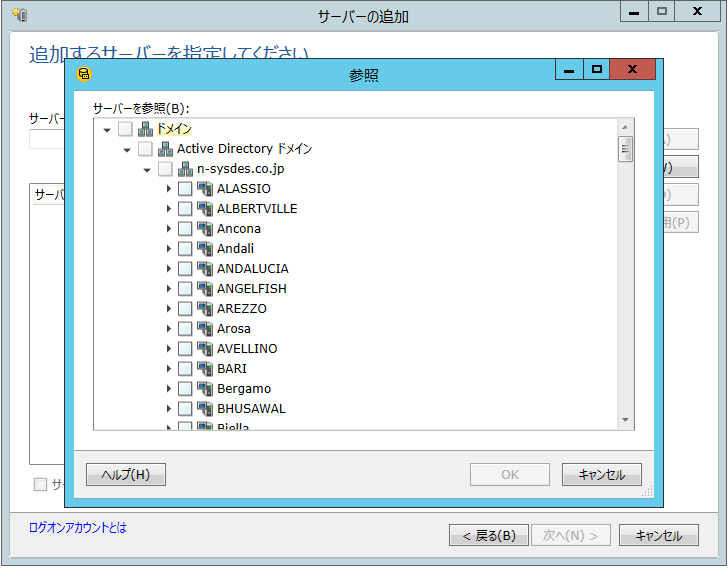Expand the AVELLINO node arrow
Image resolution: width=728 pixels, height=568 pixels.
point(168,349)
